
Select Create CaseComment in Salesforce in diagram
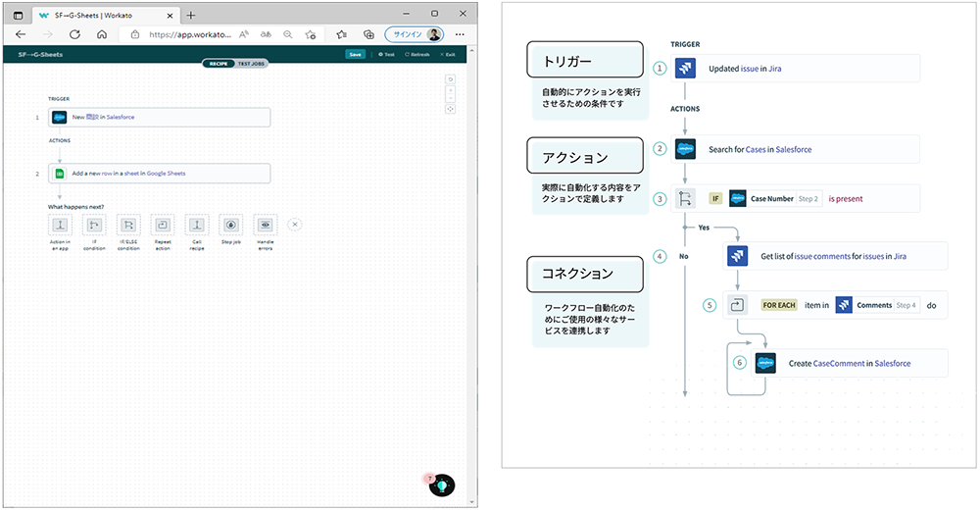coord(850,363)
